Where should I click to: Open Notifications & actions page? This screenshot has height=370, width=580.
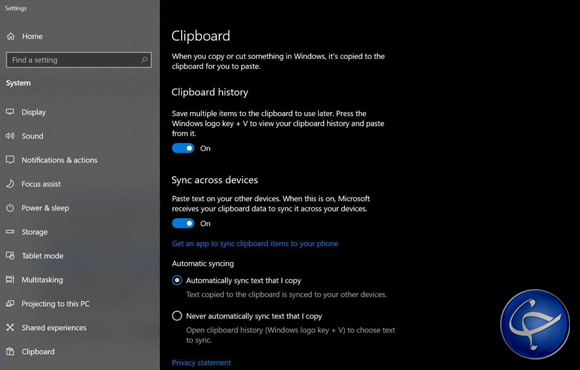(x=59, y=160)
